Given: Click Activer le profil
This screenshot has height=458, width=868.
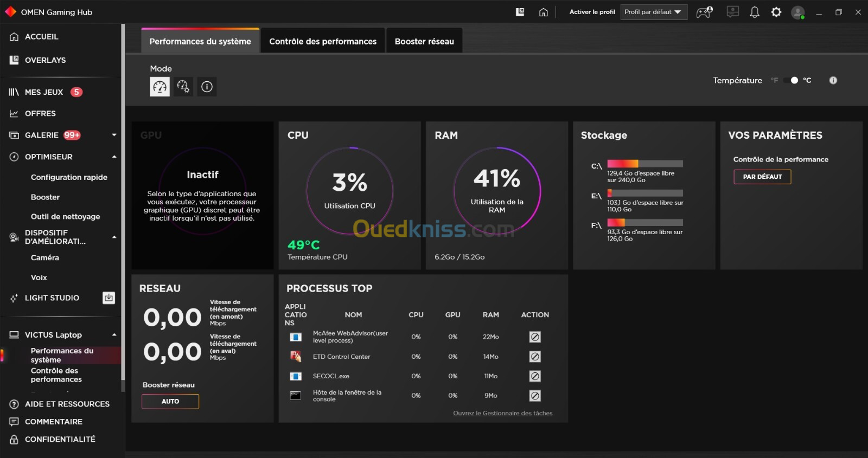Looking at the screenshot, I should point(592,12).
